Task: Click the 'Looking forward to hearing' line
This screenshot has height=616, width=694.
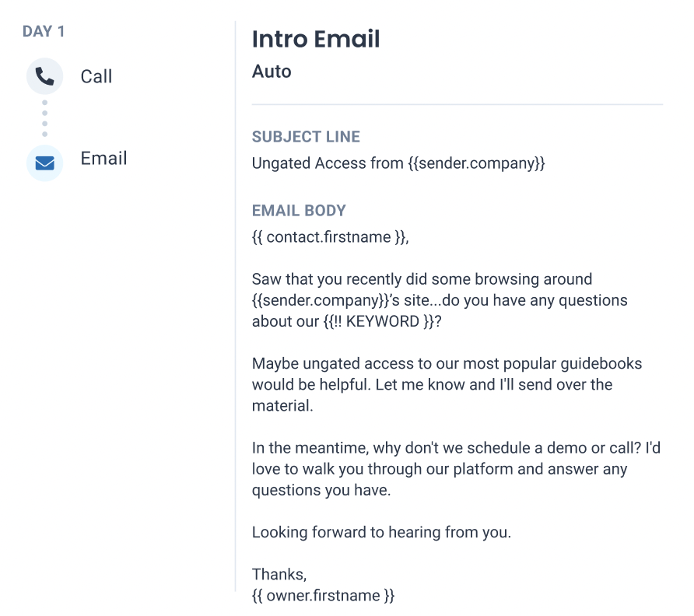Action: [381, 532]
